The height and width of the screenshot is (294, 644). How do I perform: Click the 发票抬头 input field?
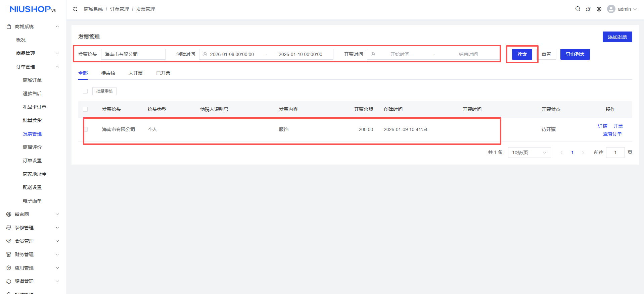pos(133,54)
